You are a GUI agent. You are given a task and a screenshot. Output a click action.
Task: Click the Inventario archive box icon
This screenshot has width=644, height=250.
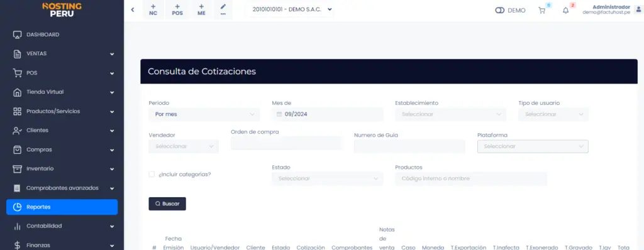pos(17,169)
